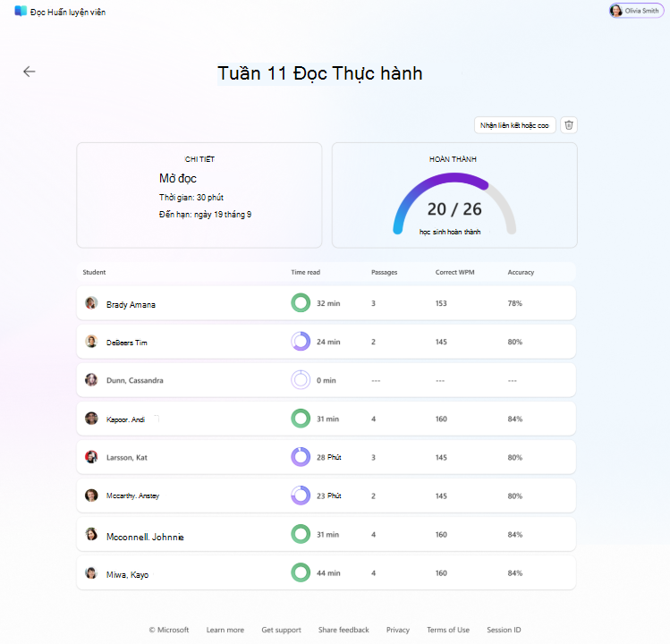
Task: Click the completion gauge showing 20 / 26
Action: 454,204
